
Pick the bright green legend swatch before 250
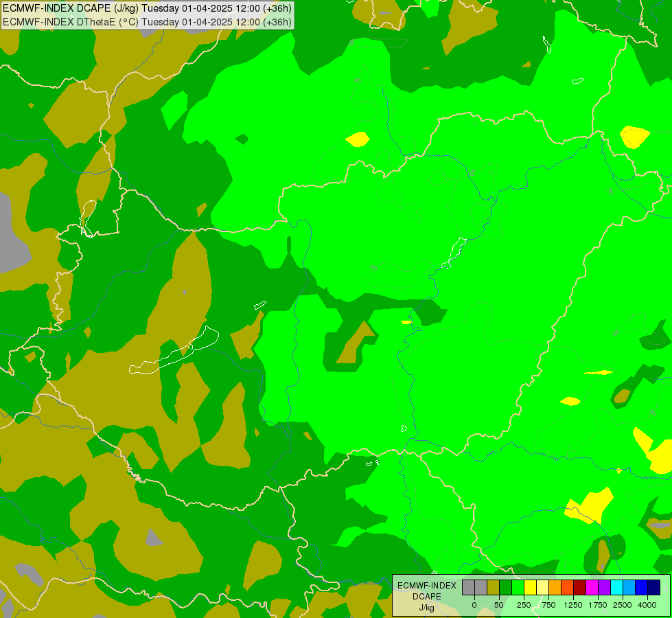pyautogui.click(x=518, y=588)
